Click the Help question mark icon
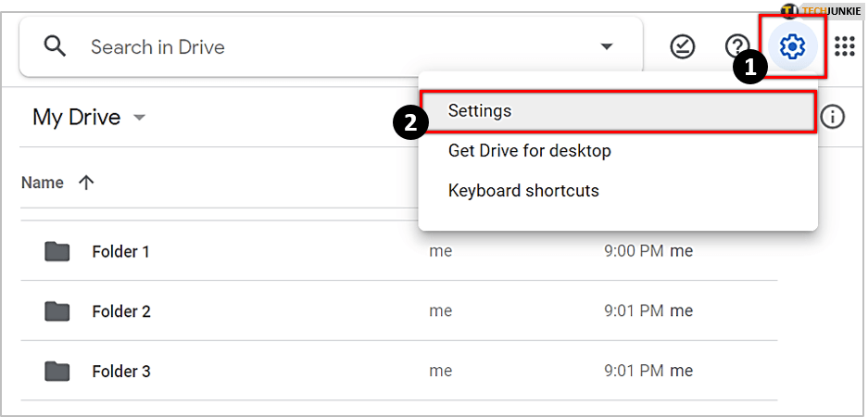Screen dimensions: 868x417 click(736, 46)
